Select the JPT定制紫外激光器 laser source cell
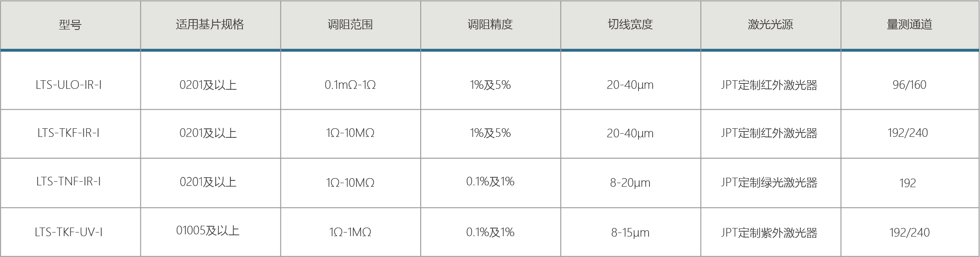The width and height of the screenshot is (980, 257). pos(769,233)
